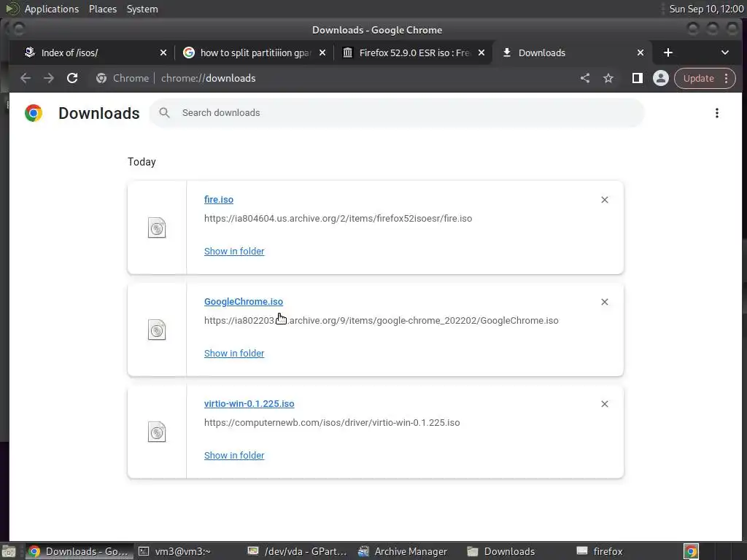
Task: Expand the tab search dropdown chevron
Action: pyautogui.click(x=724, y=52)
